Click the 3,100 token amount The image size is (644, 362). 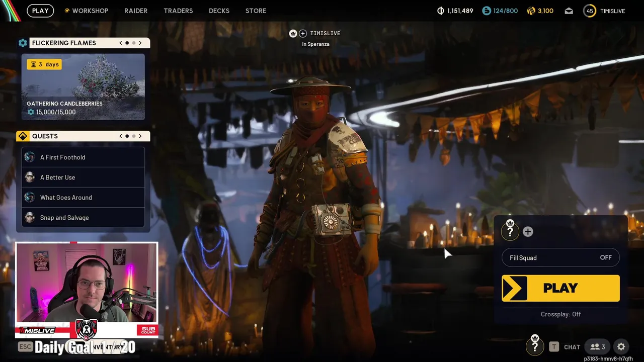point(545,11)
